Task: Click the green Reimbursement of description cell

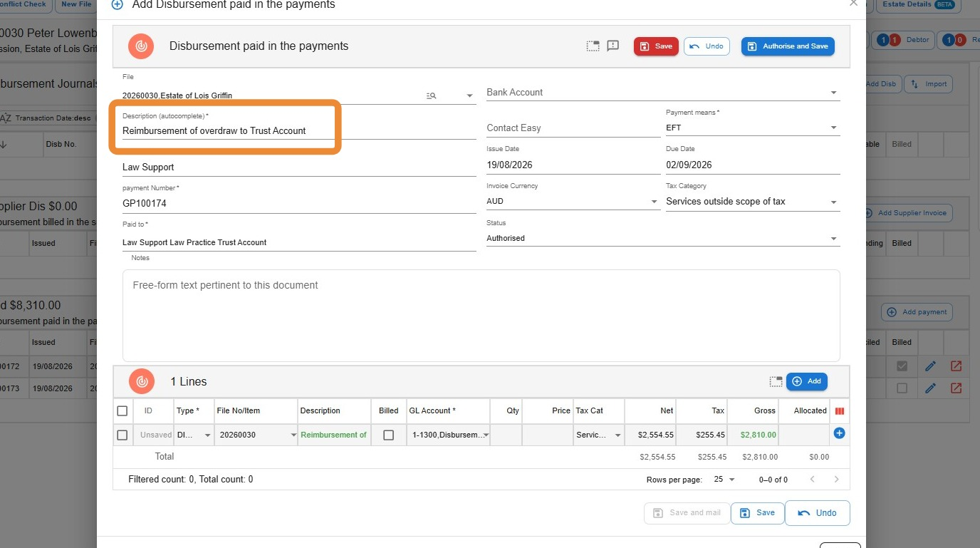Action: [334, 435]
